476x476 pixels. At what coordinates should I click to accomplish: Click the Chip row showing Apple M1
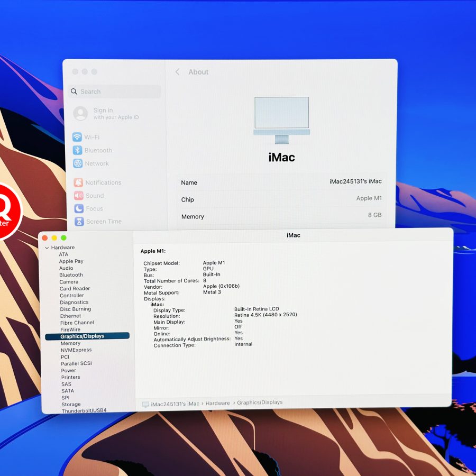click(x=281, y=199)
